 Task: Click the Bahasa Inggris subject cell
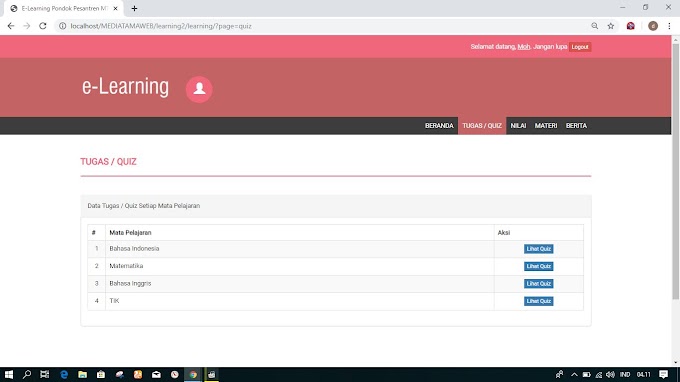pyautogui.click(x=300, y=284)
